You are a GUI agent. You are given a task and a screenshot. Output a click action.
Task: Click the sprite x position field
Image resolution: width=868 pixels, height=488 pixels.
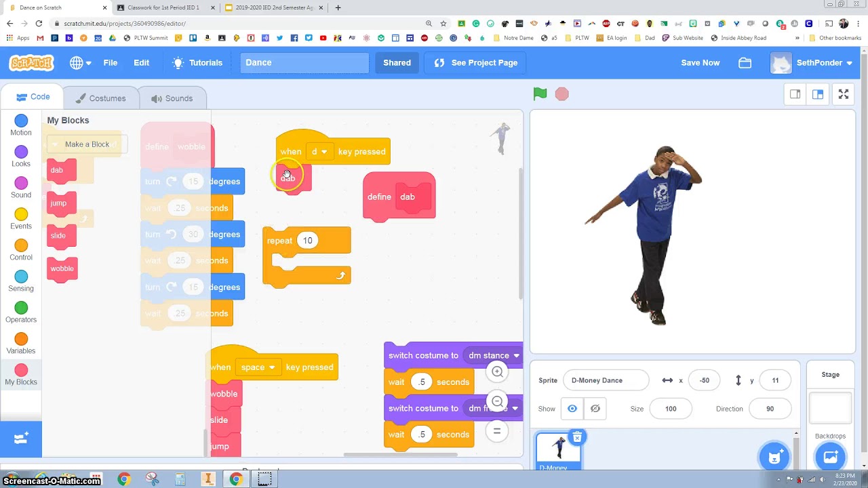[x=705, y=380]
